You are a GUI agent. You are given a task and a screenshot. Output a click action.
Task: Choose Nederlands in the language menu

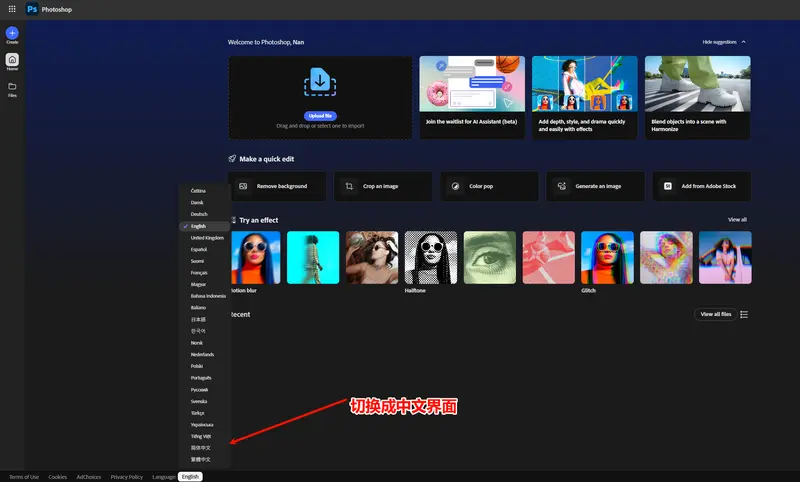(x=205, y=354)
